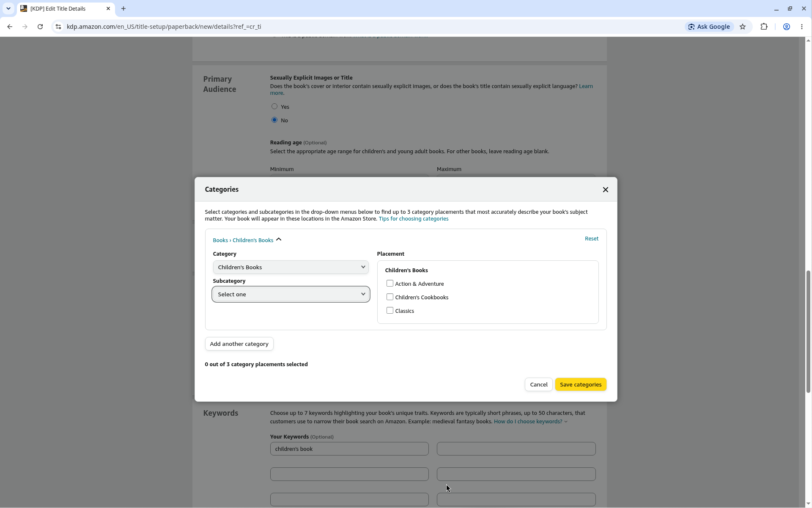Bookmark this page with star icon

point(743,27)
